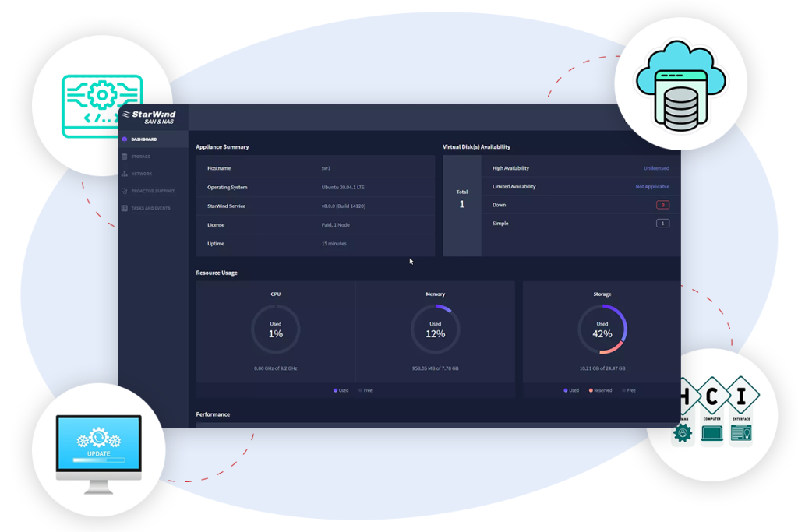Click the Storage database icon in sidebar
Screen dimensions: 798x532
125,157
